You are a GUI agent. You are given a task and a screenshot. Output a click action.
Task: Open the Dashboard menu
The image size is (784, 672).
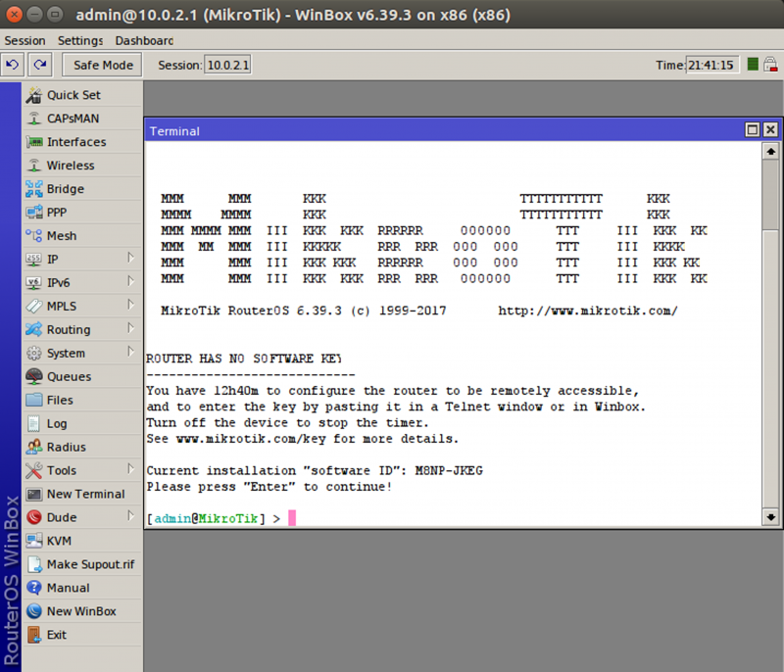tap(144, 40)
